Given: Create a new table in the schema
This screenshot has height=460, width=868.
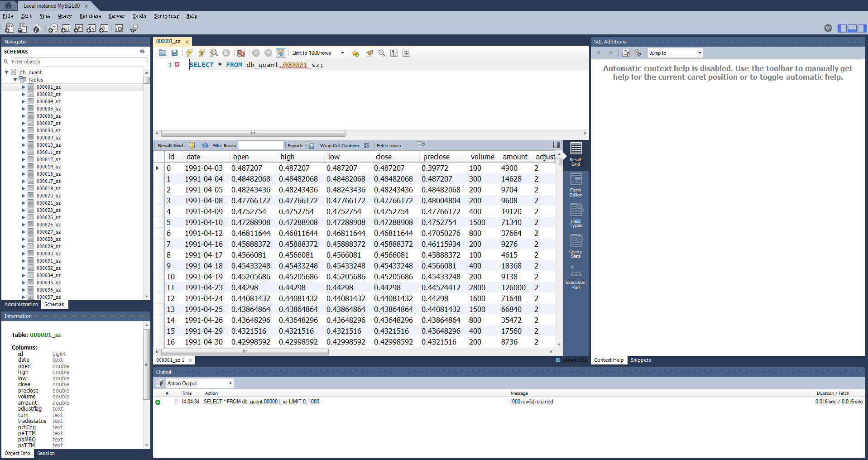Looking at the screenshot, I should coord(66,28).
